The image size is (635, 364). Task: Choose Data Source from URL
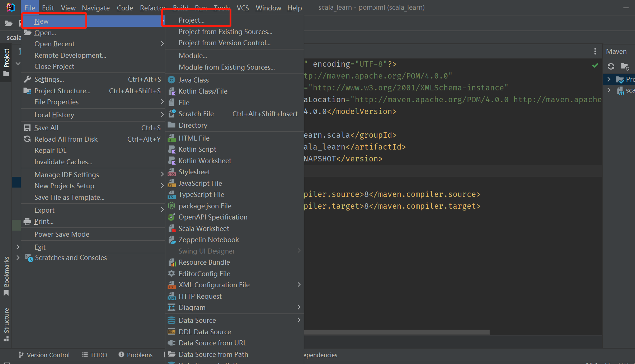235,343
